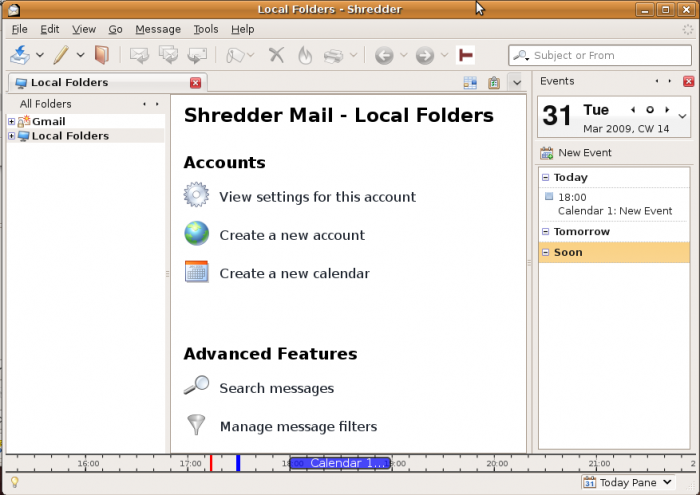This screenshot has width=700, height=495.
Task: Click the Subject or From search field
Action: point(600,55)
